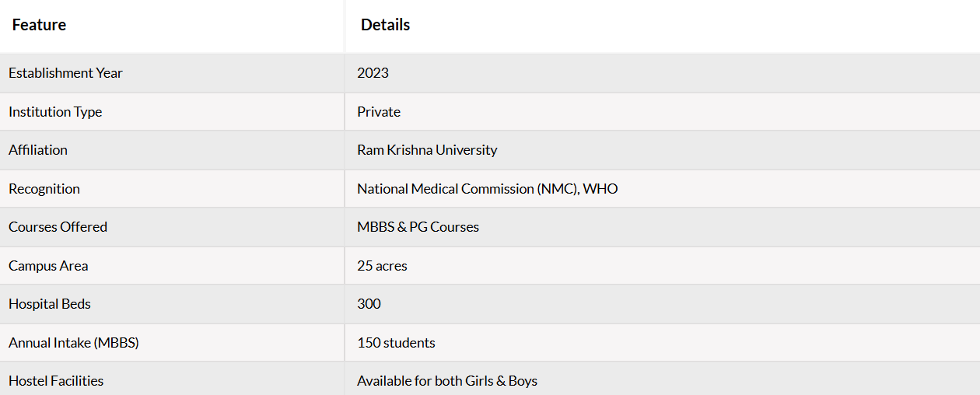Click the Private institution type value
The width and height of the screenshot is (980, 395).
click(x=379, y=112)
